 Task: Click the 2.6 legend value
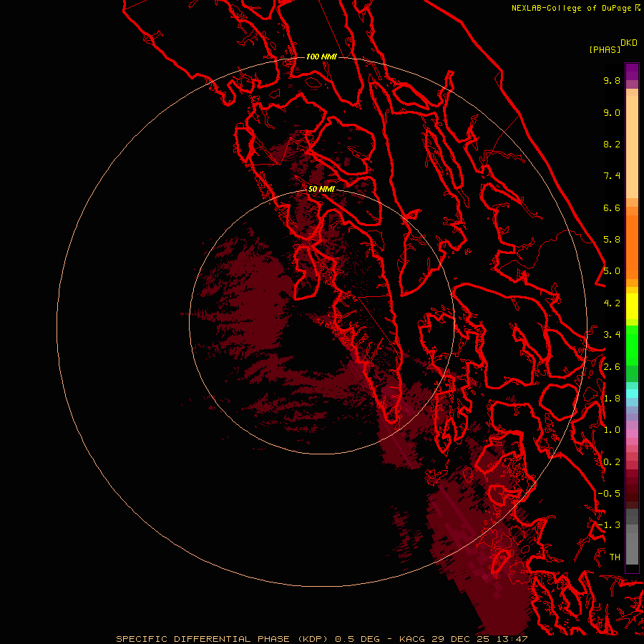click(x=612, y=367)
